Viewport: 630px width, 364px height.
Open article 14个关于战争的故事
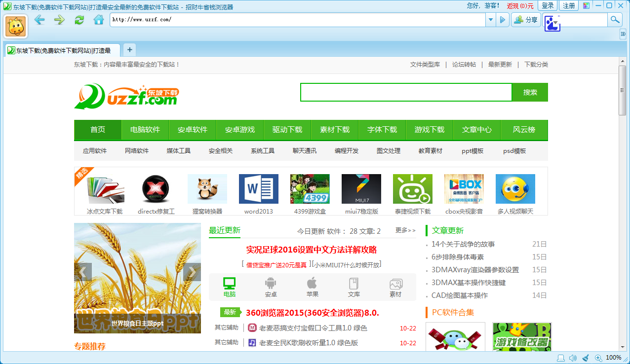click(x=463, y=244)
